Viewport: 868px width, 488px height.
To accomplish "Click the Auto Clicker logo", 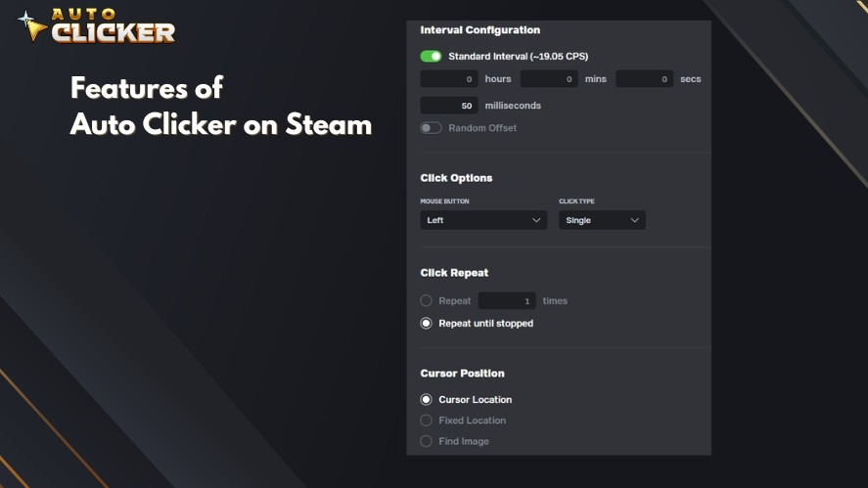I will pyautogui.click(x=96, y=25).
